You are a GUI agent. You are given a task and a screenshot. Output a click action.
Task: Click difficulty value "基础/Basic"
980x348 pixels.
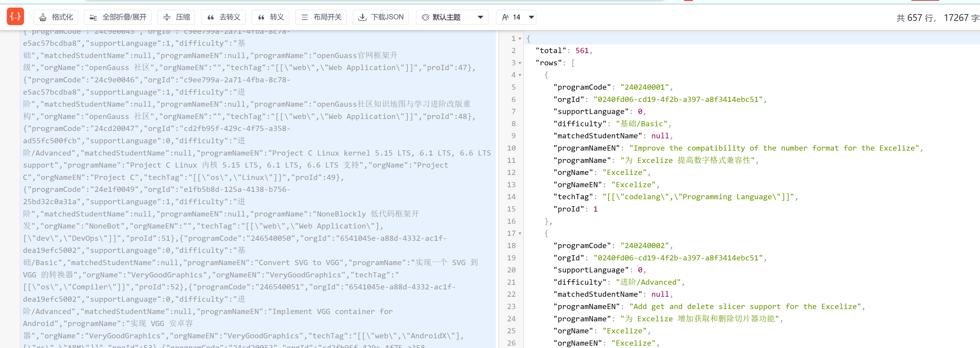[642, 124]
